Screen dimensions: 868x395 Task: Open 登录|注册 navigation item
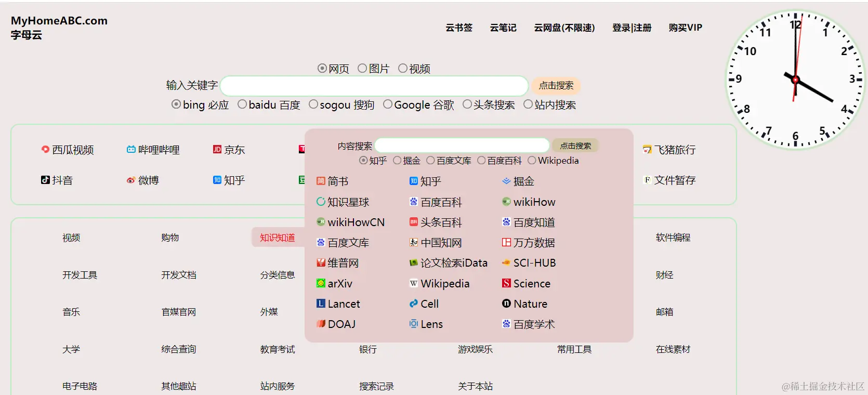click(x=632, y=28)
